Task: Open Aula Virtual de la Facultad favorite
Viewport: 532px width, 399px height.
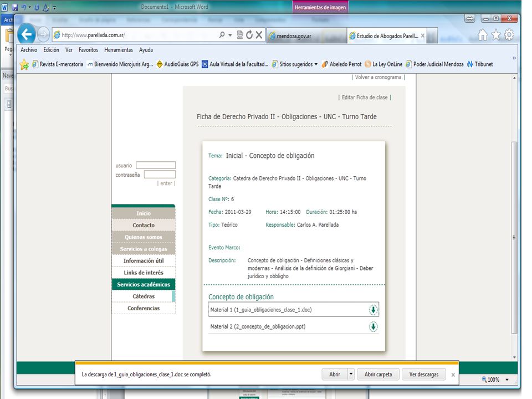Action: pos(235,64)
